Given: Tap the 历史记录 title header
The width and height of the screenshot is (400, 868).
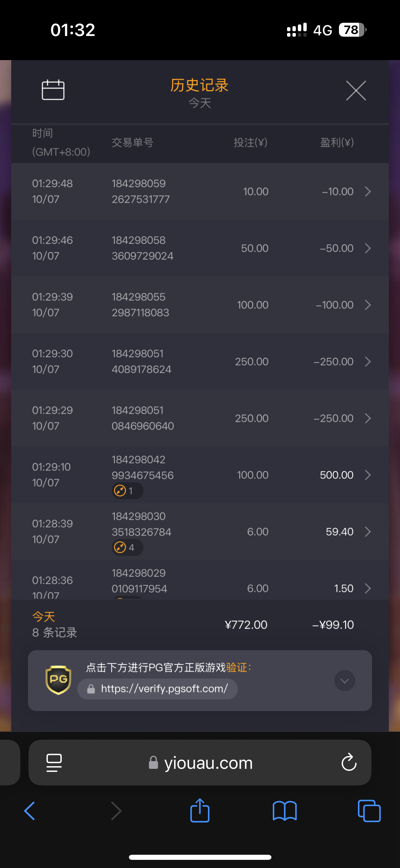Looking at the screenshot, I should (x=199, y=85).
